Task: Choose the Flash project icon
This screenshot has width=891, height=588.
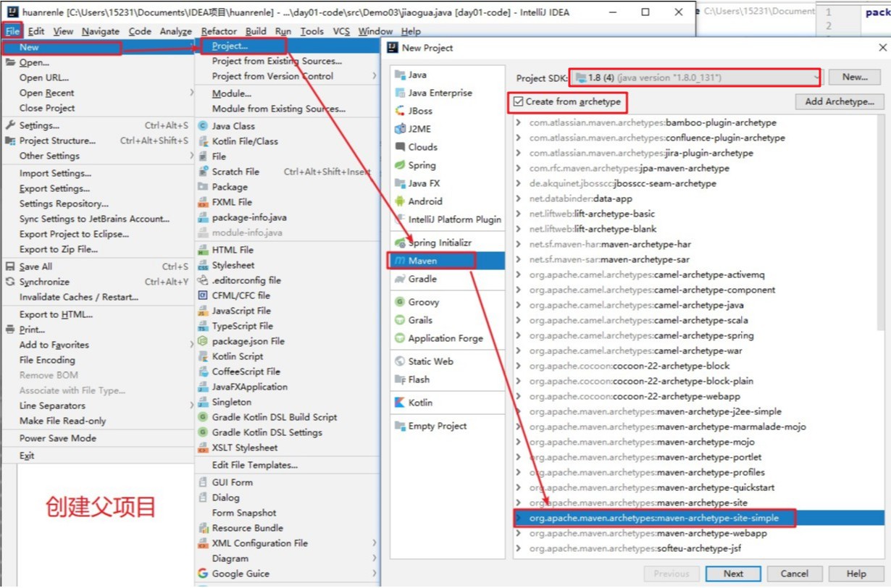Action: pyautogui.click(x=400, y=379)
